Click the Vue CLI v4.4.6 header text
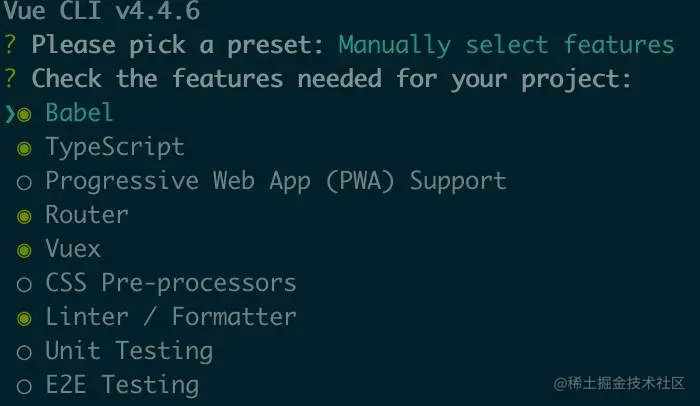The width and height of the screenshot is (700, 406). pyautogui.click(x=102, y=10)
